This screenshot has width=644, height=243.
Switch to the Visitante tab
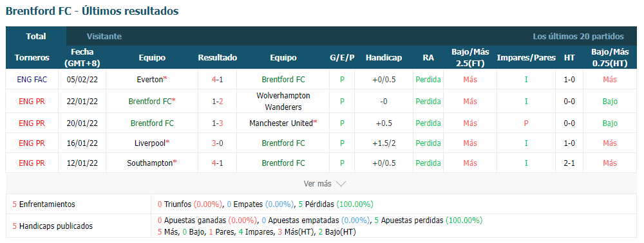104,36
